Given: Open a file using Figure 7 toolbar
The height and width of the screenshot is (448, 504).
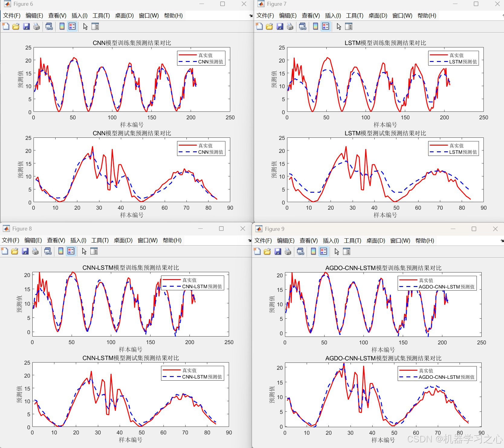Looking at the screenshot, I should click(x=270, y=27).
